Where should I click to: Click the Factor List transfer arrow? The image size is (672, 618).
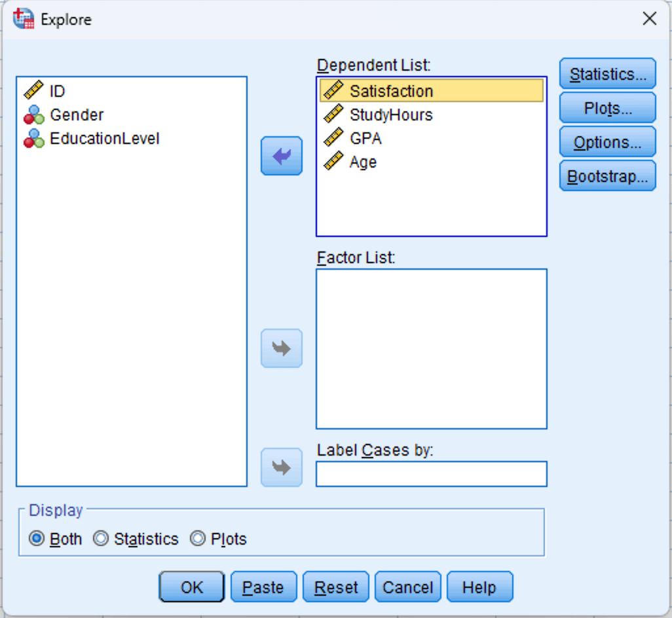pyautogui.click(x=282, y=348)
